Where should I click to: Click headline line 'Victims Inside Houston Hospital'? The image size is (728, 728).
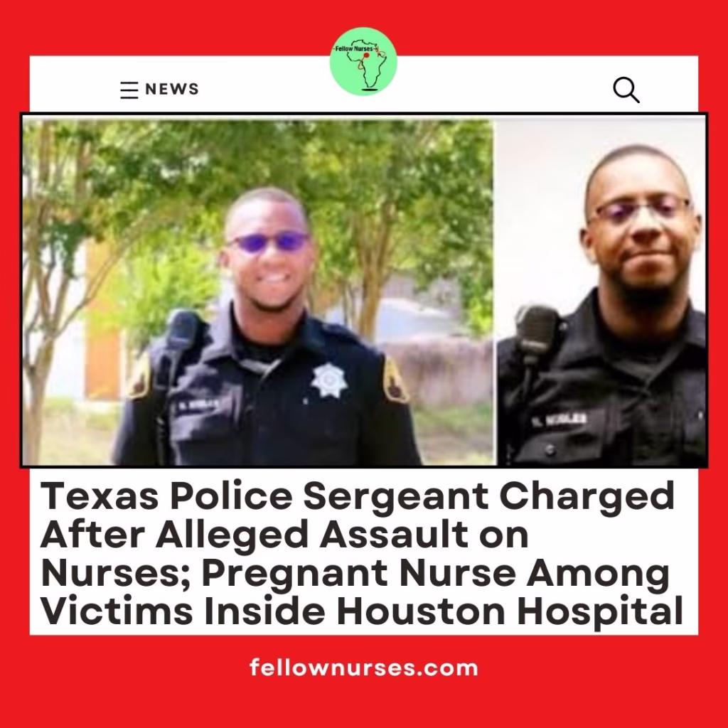[362, 611]
